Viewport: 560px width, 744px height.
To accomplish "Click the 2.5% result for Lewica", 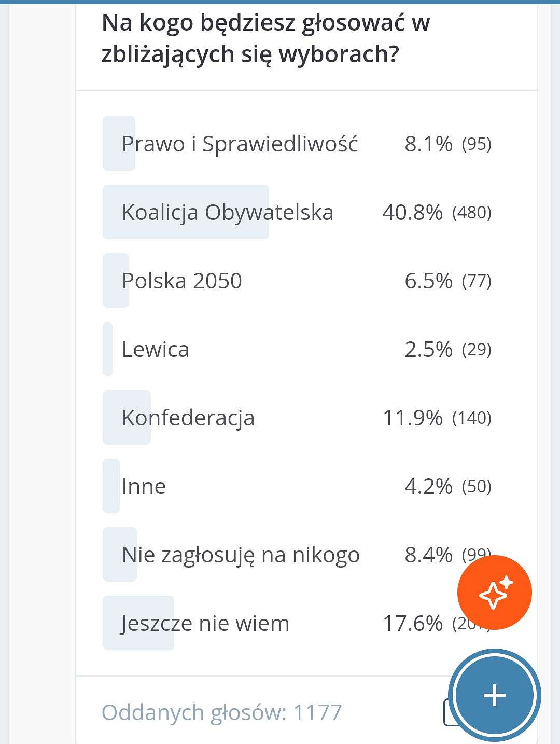I will click(x=428, y=349).
